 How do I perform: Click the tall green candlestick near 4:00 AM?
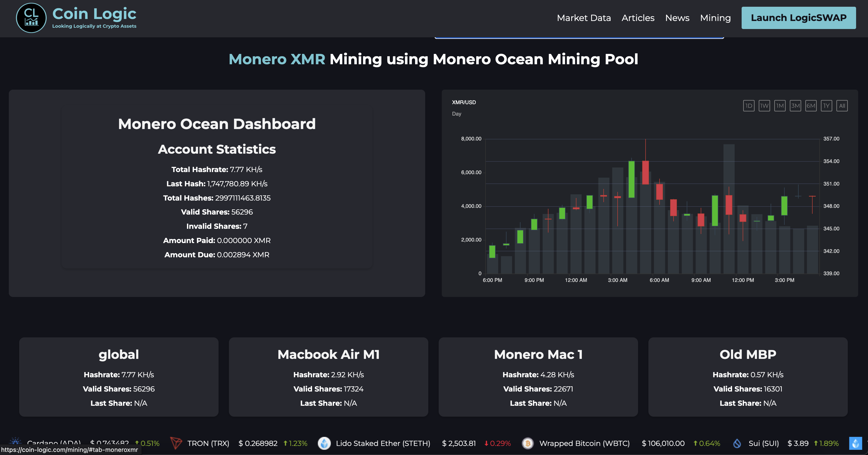[x=632, y=179]
